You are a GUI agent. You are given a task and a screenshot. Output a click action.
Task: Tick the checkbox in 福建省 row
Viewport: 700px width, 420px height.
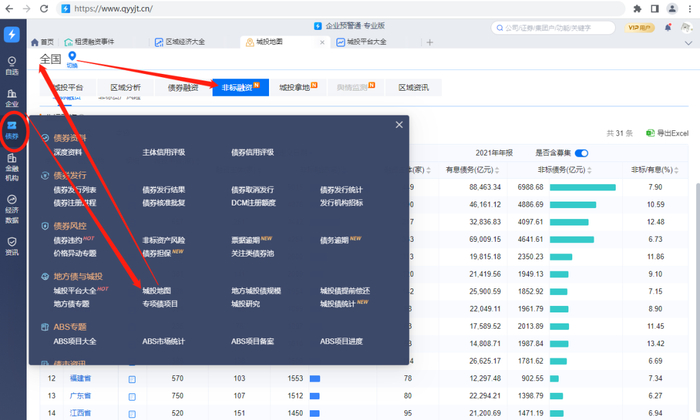[x=132, y=379]
